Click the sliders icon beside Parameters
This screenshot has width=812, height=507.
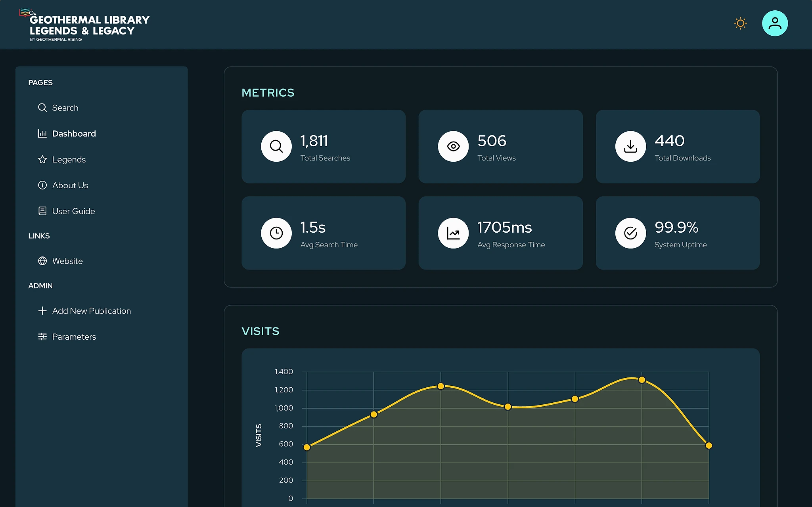tap(42, 337)
